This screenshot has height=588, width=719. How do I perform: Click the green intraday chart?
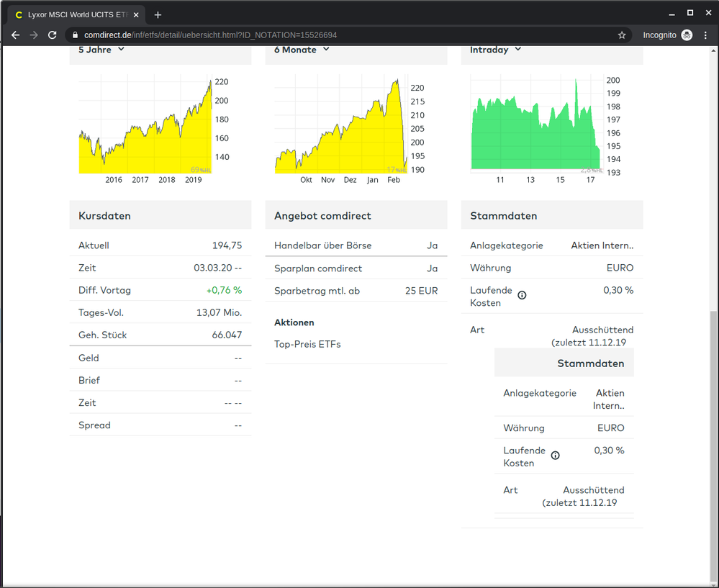click(533, 137)
